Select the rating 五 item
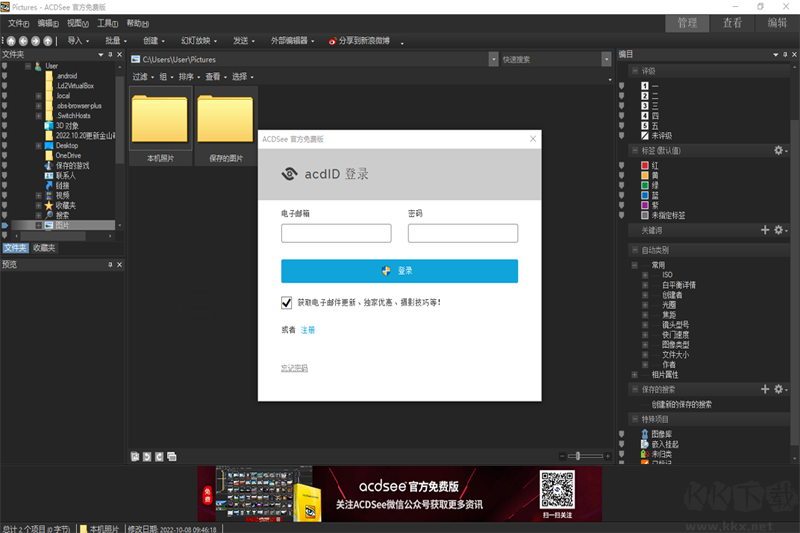 [645, 126]
